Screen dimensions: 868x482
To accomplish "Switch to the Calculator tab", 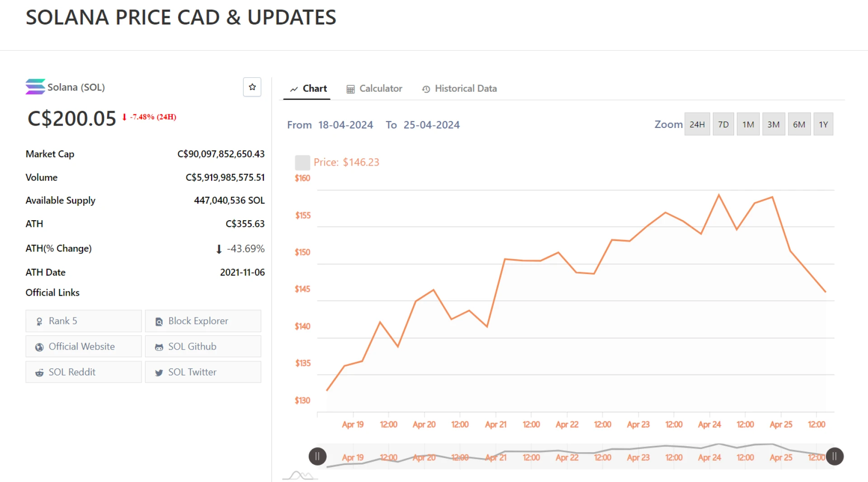I will pyautogui.click(x=381, y=89).
